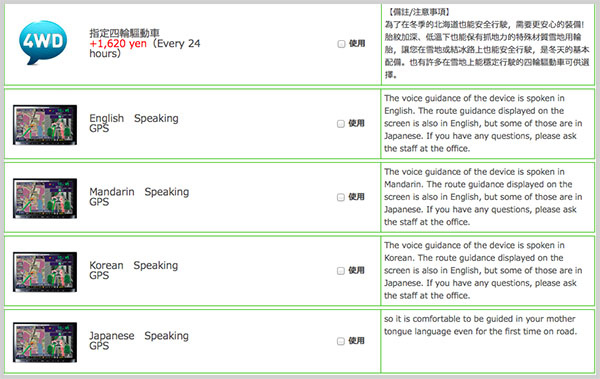600x379 pixels.
Task: Click the English voice guidance description text
Action: 483,123
